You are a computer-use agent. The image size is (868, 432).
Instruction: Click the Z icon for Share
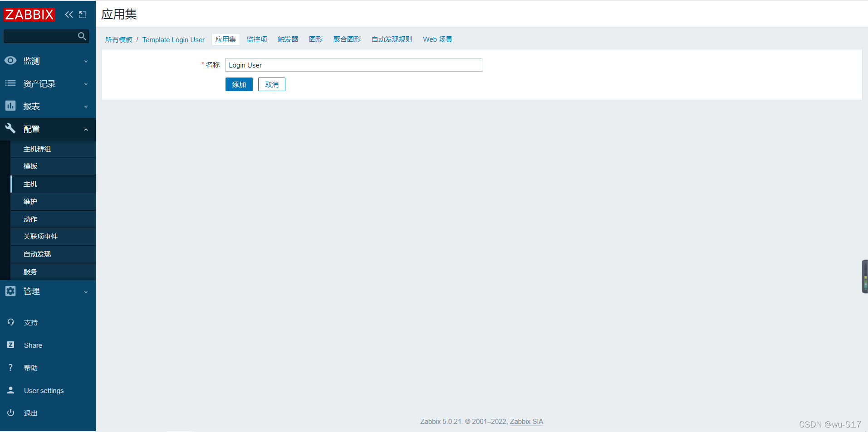(11, 345)
